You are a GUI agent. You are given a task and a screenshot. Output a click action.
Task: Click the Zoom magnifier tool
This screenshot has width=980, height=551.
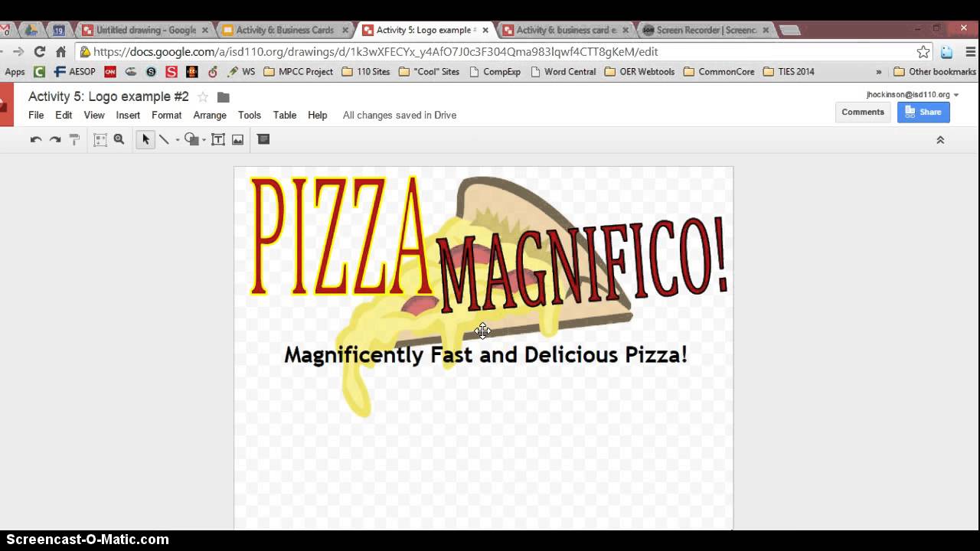119,139
